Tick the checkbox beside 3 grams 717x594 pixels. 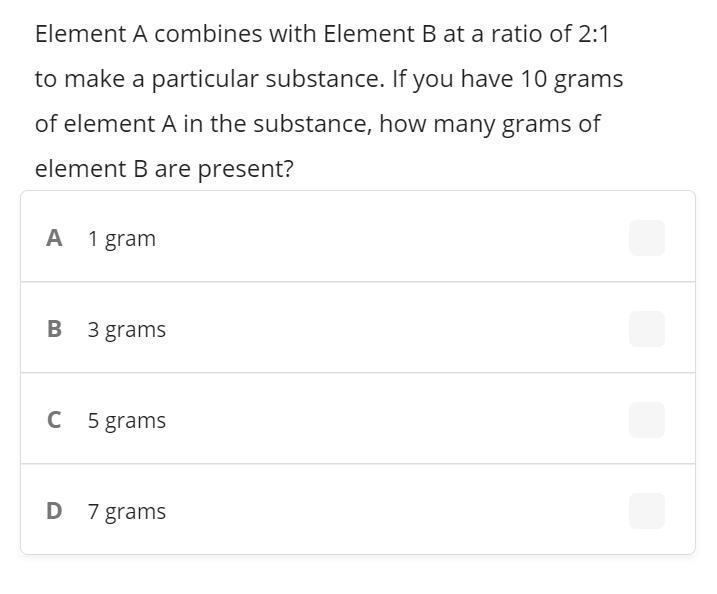coord(646,329)
